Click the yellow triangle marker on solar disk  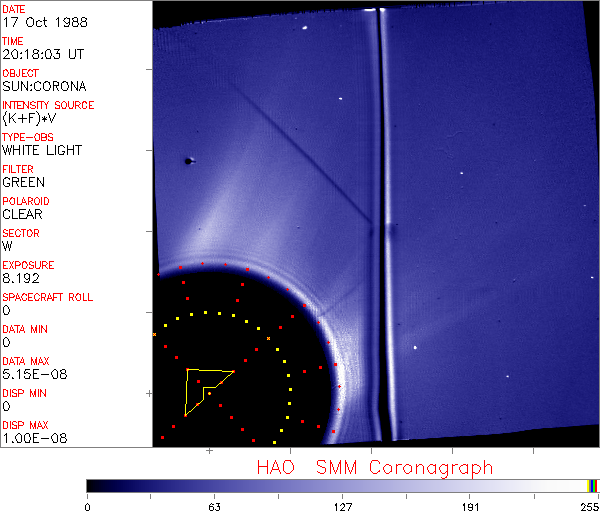pos(203,388)
